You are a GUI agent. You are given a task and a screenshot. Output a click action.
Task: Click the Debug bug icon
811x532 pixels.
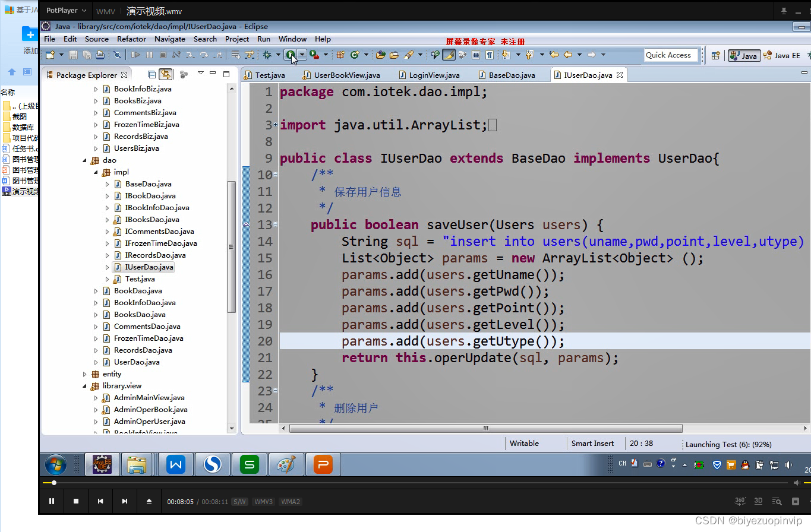coord(267,55)
